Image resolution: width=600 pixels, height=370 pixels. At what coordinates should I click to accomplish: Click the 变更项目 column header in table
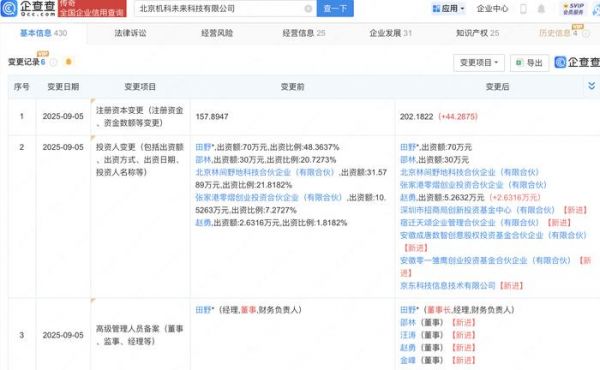[140, 87]
